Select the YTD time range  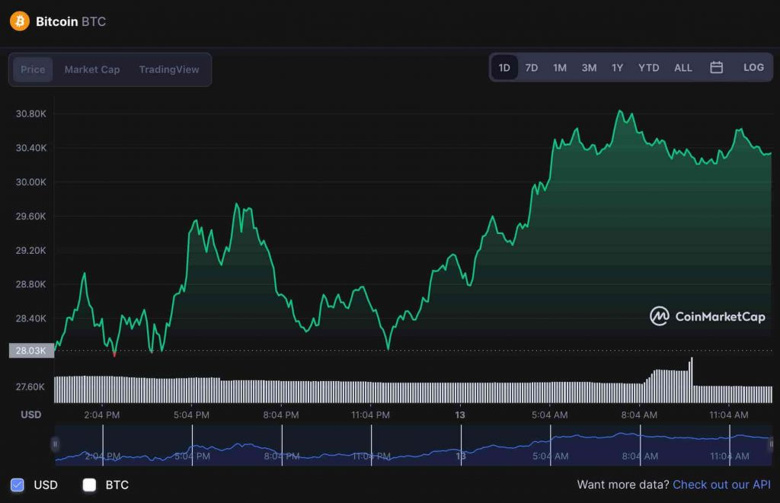(x=649, y=68)
